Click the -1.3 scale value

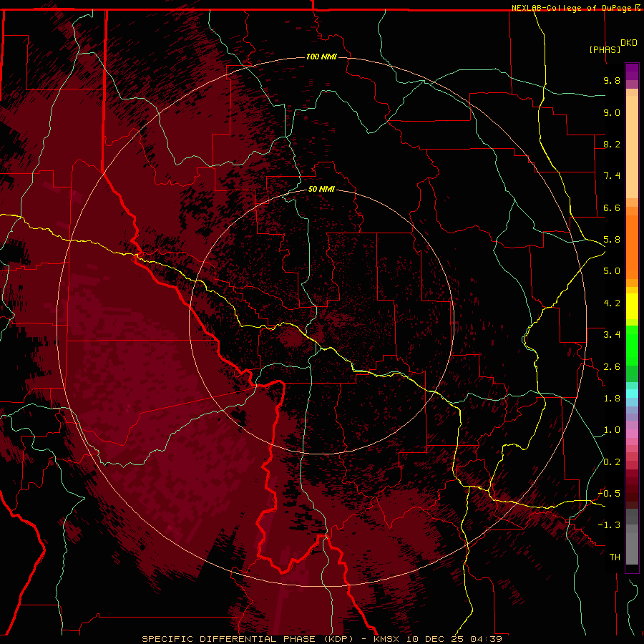(610, 525)
